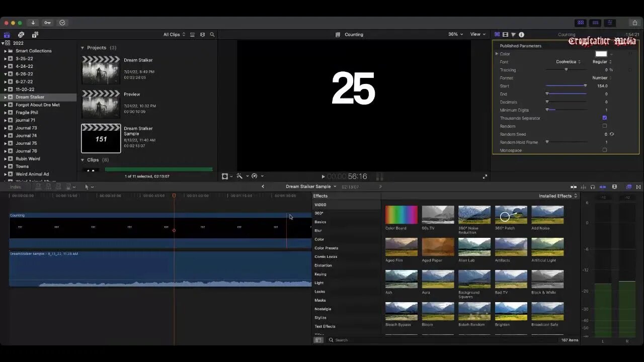
Task: Click the white Color swatch
Action: pos(601,54)
